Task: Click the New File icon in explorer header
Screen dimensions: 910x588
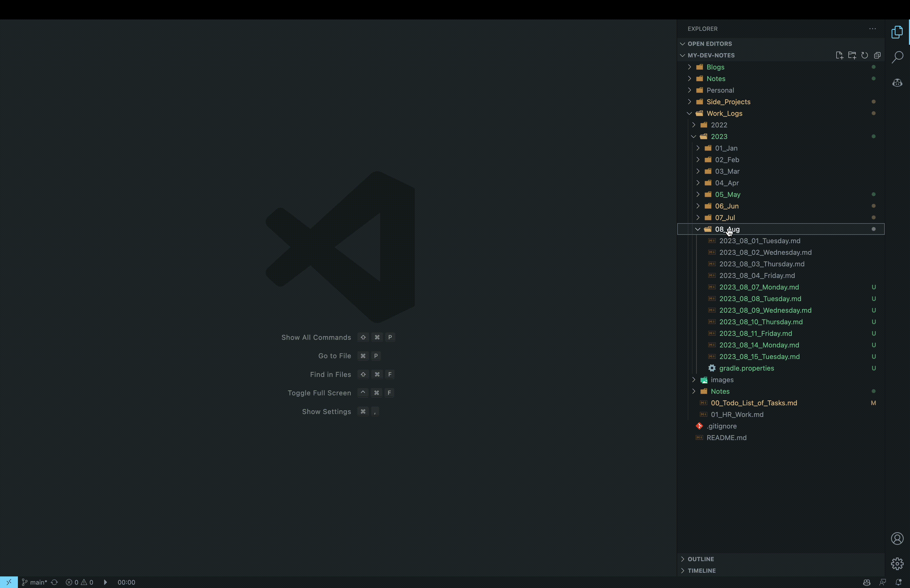Action: coord(839,55)
